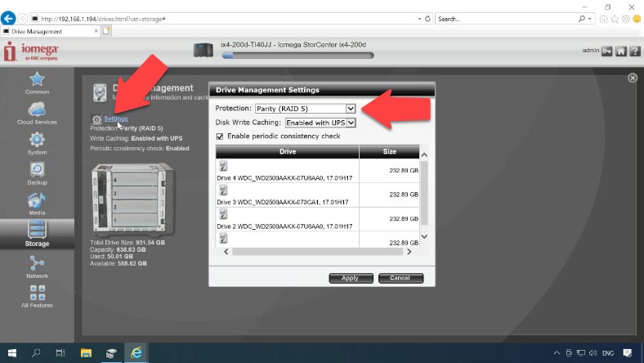This screenshot has width=644, height=363.
Task: Open search provider dropdown arrow
Action: pyautogui.click(x=590, y=19)
